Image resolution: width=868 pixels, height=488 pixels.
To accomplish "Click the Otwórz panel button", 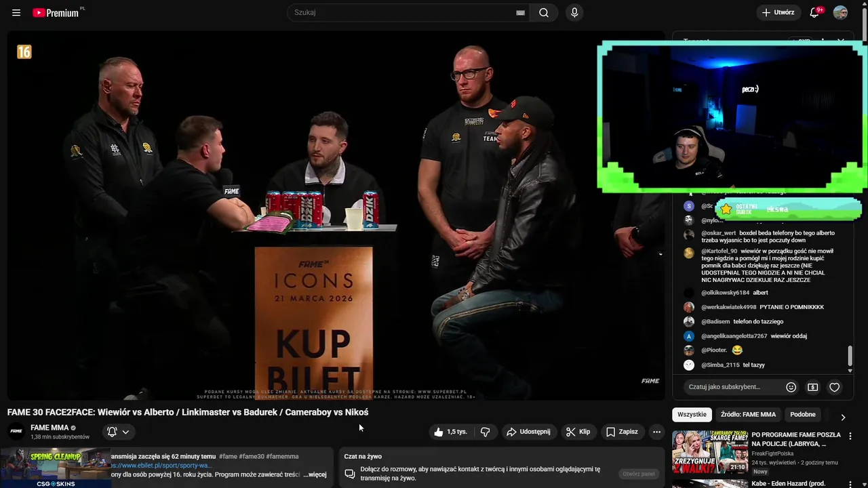I will coord(639,474).
